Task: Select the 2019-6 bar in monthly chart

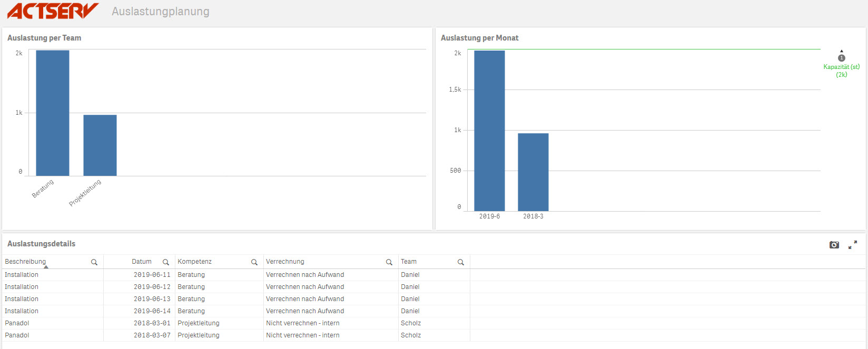Action: click(489, 131)
